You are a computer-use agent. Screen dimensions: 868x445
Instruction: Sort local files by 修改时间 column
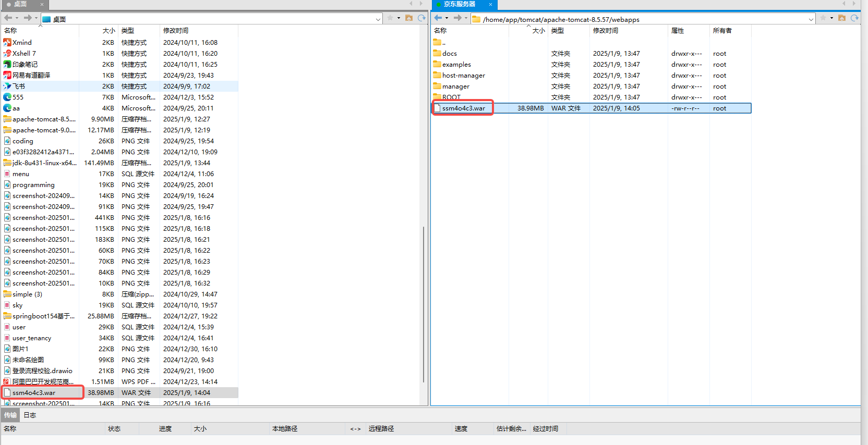point(176,31)
